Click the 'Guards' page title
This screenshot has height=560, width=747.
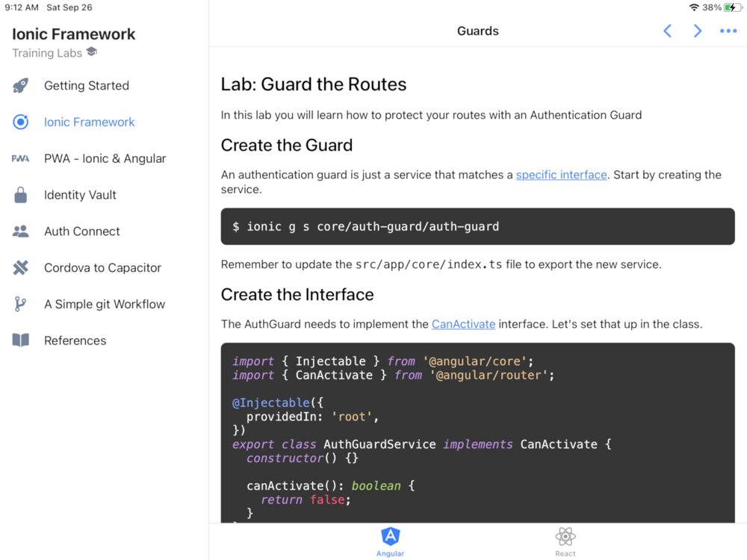(478, 31)
